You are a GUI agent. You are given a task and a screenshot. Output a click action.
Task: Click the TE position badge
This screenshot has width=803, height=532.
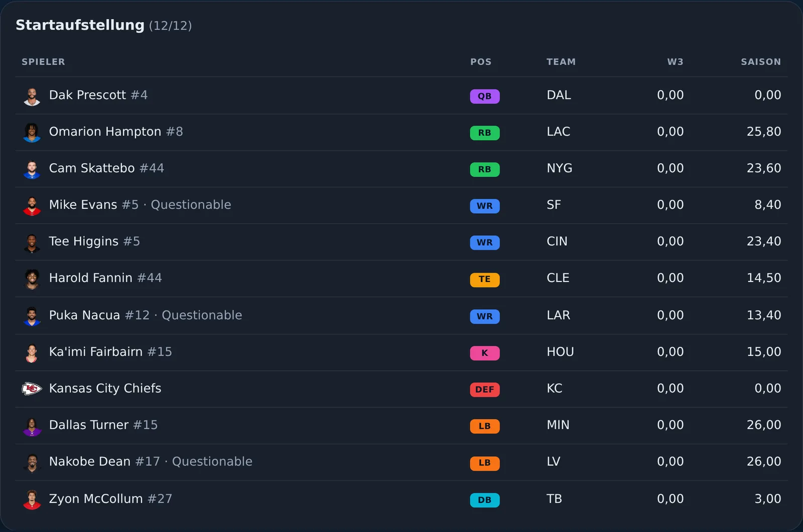tap(485, 279)
